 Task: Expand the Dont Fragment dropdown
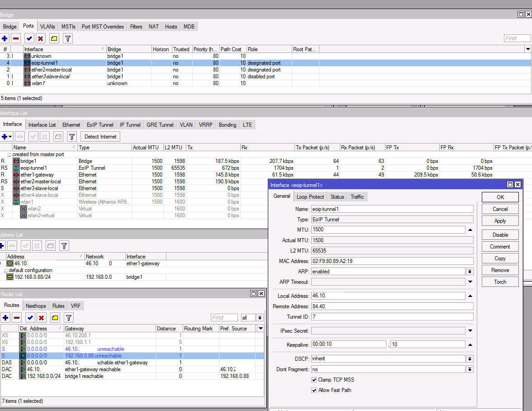(x=470, y=370)
